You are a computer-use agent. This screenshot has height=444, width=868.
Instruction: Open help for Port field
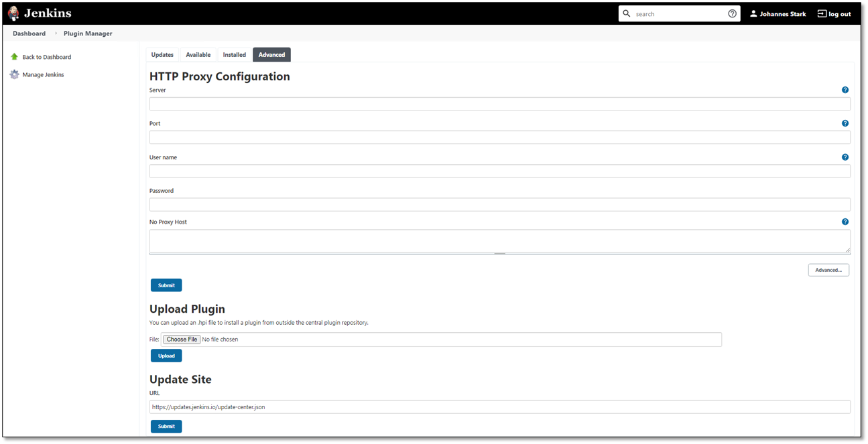point(845,123)
